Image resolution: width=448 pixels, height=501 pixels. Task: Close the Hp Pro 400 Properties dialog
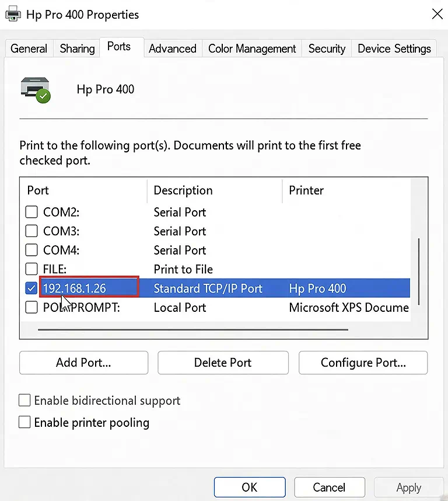[x=437, y=14]
